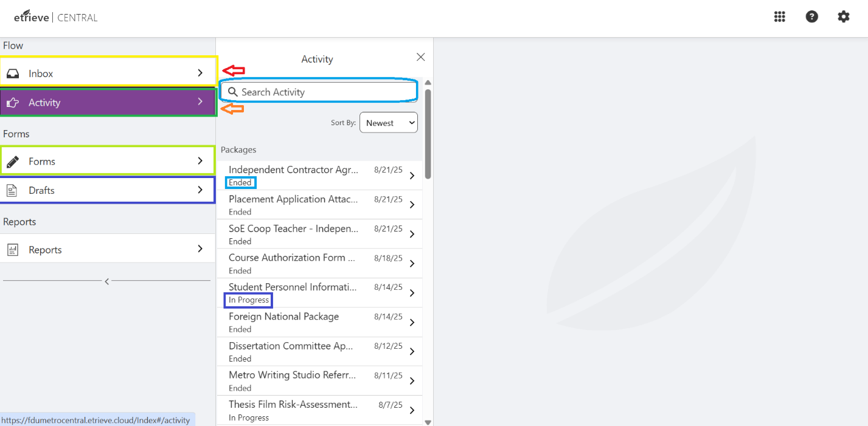Click the Reports chart icon

coord(13,250)
